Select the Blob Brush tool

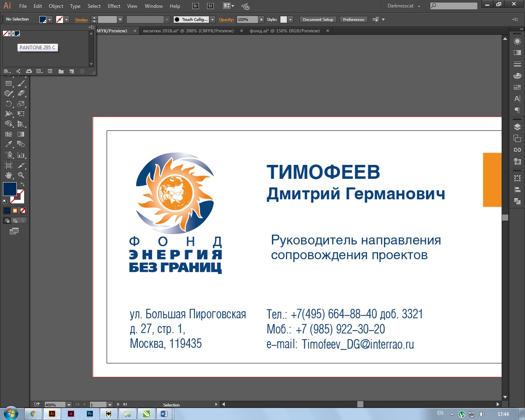pos(9,94)
